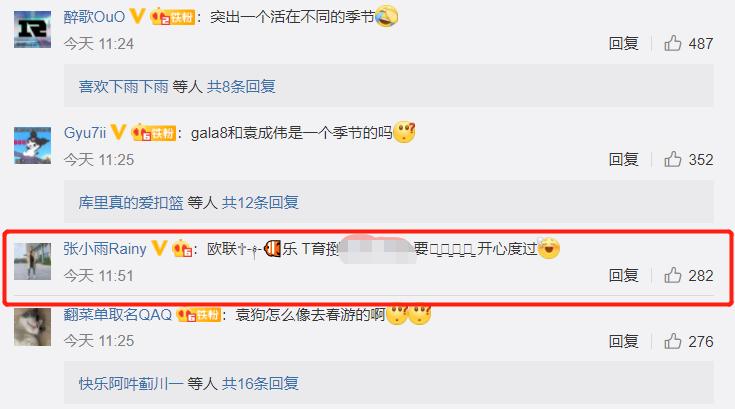Like 张小雨Rainy's comment with 282 likes
The width and height of the screenshot is (735, 409).
pos(673,275)
